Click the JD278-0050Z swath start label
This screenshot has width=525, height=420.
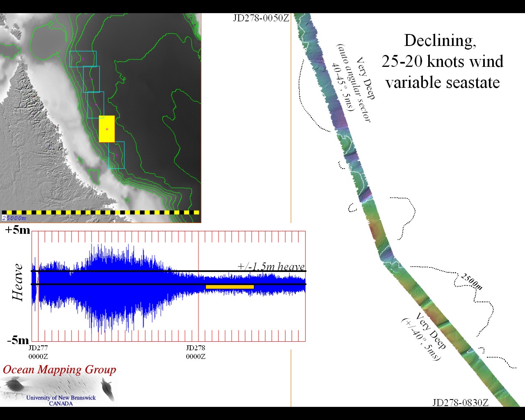261,18
